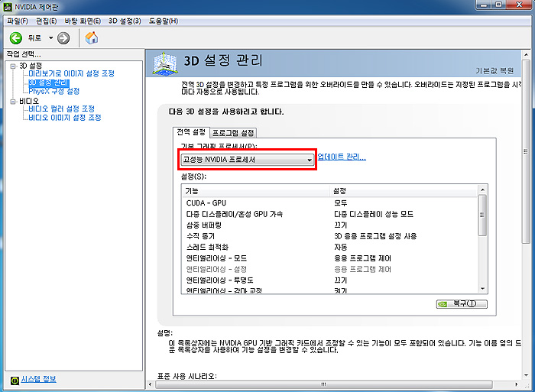
Task: Select 미리보기로 이미지 설정 조정
Action: pyautogui.click(x=71, y=73)
